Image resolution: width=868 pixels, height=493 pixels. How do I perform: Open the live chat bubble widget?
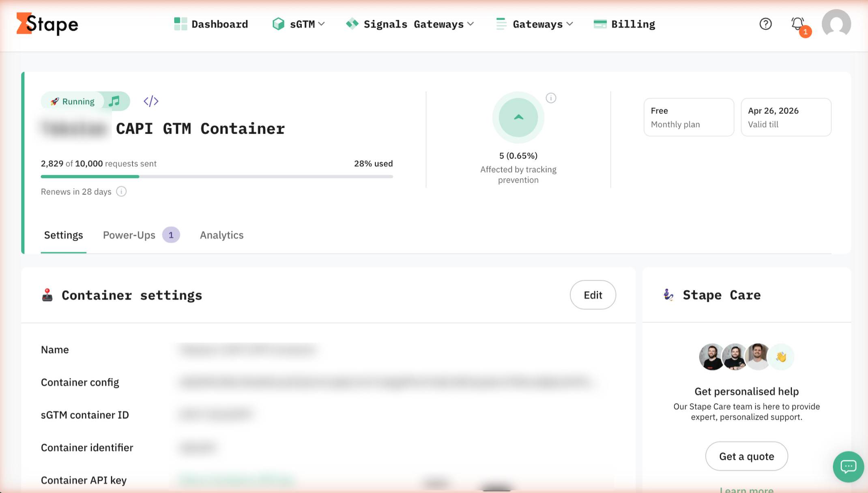coord(848,467)
